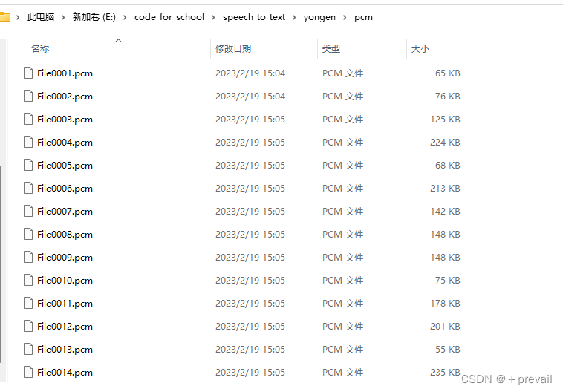The image size is (563, 392).
Task: Select file name File0002.pcm
Action: 65,97
